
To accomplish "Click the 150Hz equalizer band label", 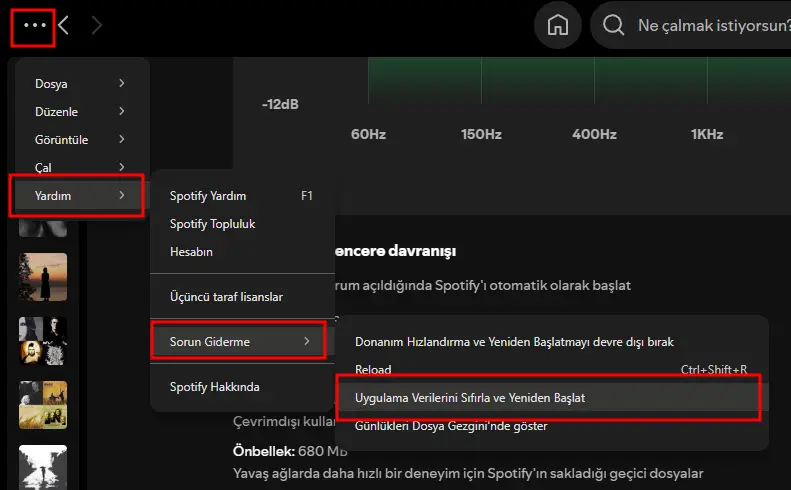I will coord(481,134).
